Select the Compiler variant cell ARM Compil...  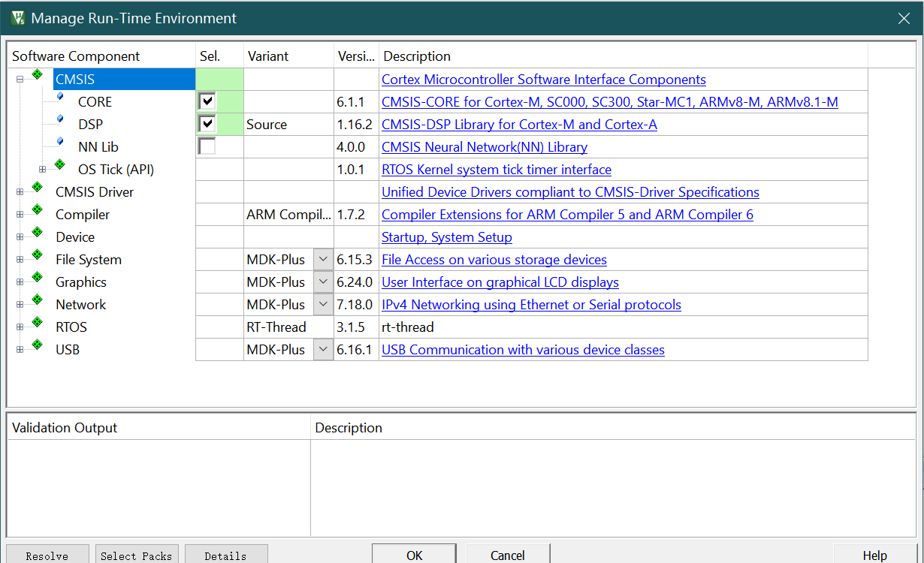point(289,215)
